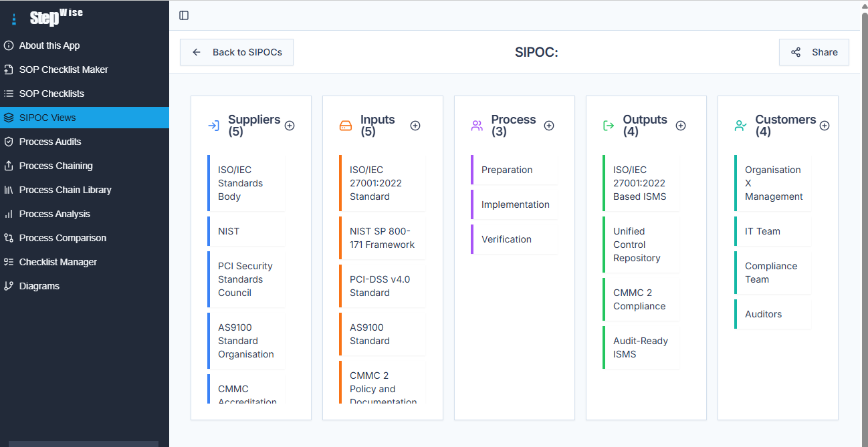Toggle the sidebar collapse icon

183,15
